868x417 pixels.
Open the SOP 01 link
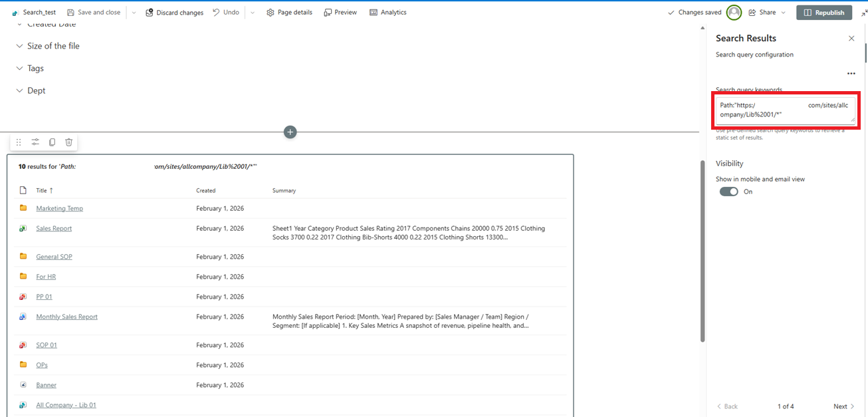(47, 345)
